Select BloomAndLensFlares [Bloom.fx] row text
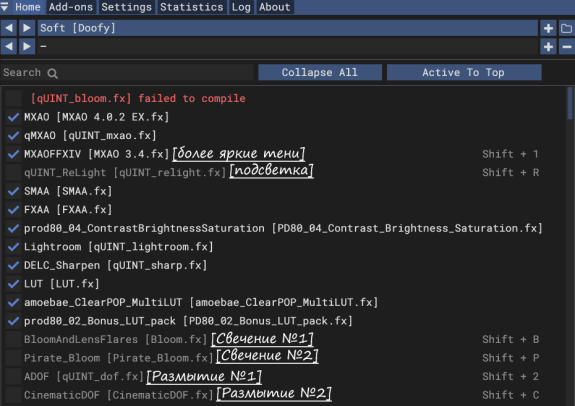This screenshot has width=575, height=406. tap(116, 339)
